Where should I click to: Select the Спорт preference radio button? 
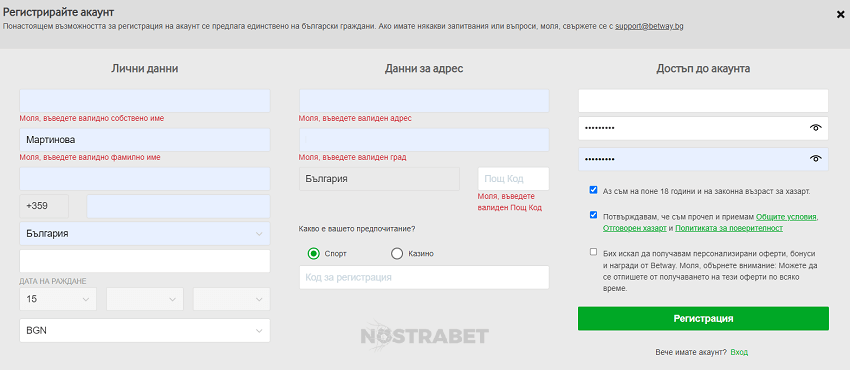[x=313, y=254]
